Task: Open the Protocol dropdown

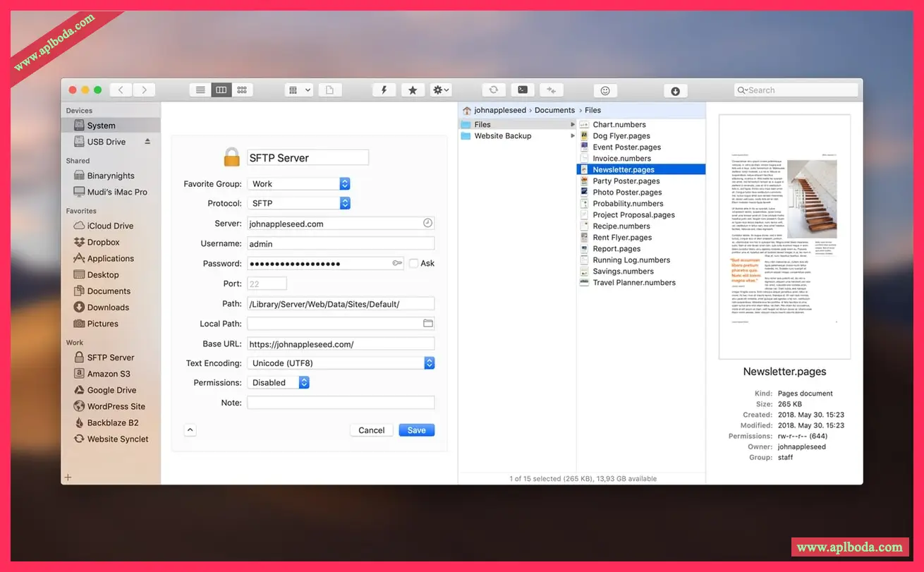Action: coord(299,203)
